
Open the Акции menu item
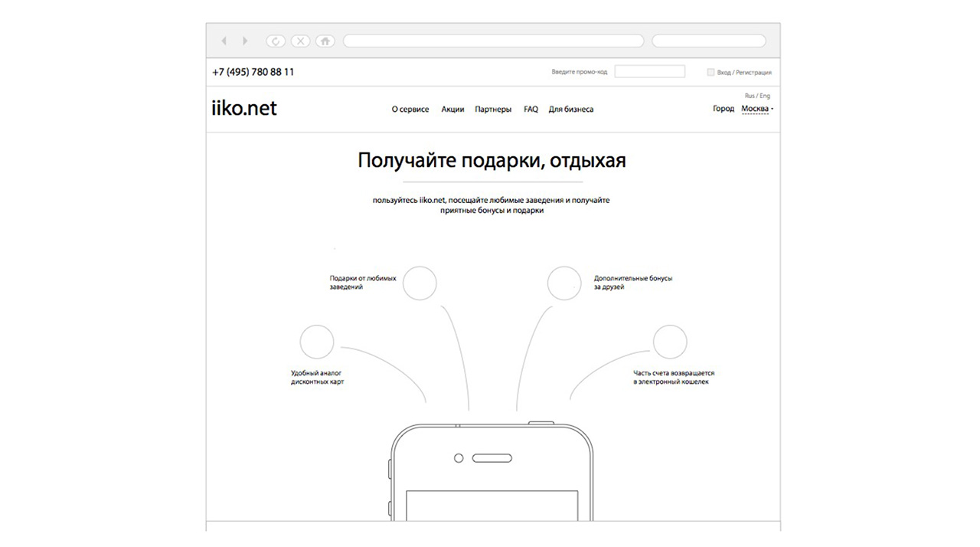tap(452, 110)
